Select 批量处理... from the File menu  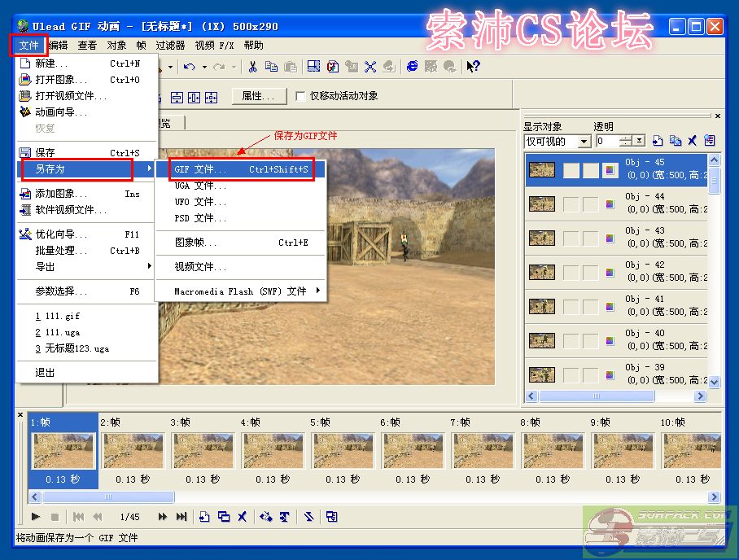coord(87,251)
